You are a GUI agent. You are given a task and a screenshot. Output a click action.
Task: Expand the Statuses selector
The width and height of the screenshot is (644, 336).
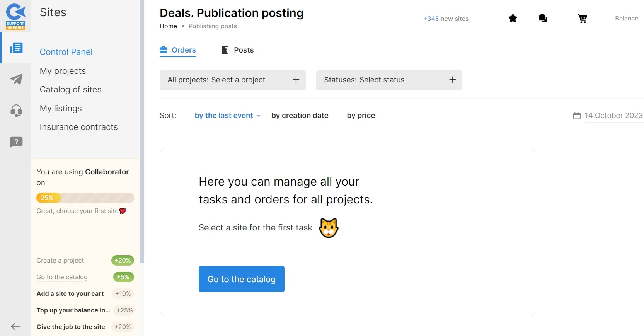(x=389, y=80)
